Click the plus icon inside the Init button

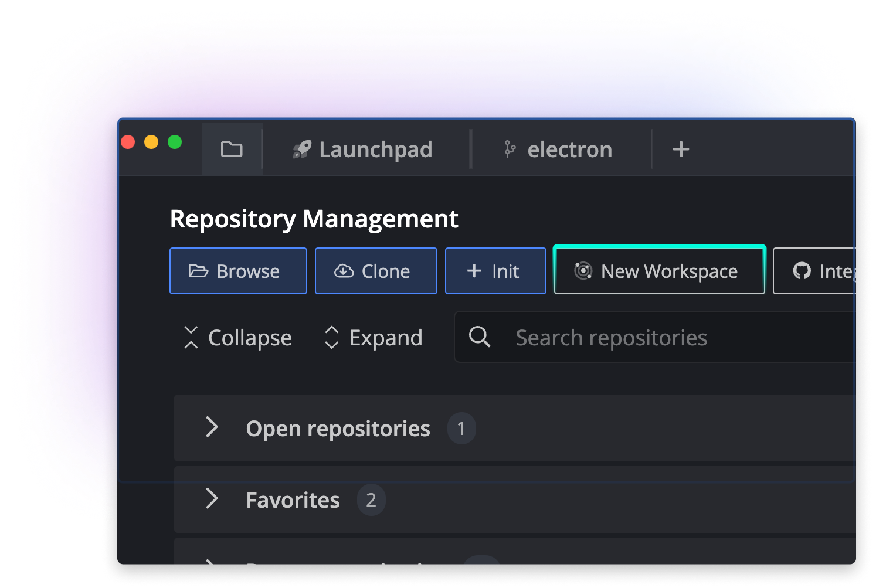(473, 271)
